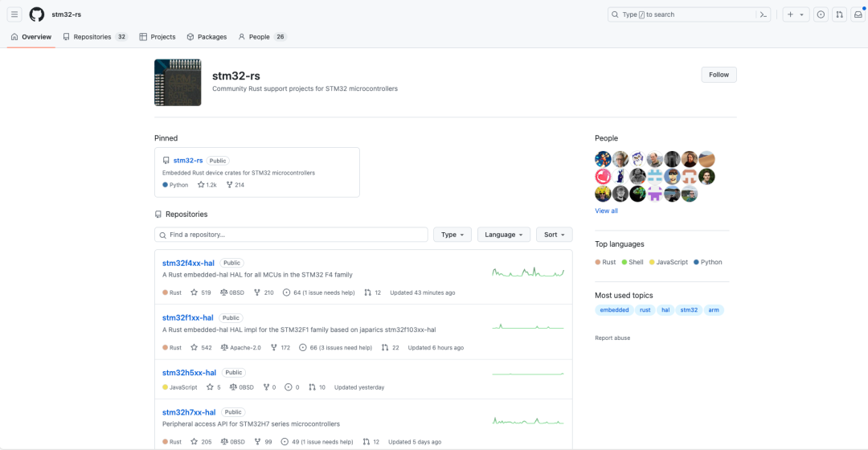Click the stm32-rs organization avatar
Screen dimensions: 868x450
178,83
